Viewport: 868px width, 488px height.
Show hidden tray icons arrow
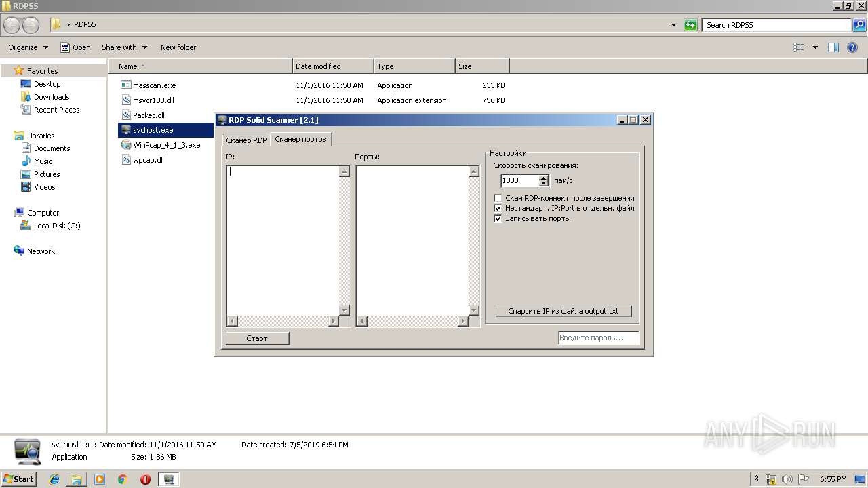tap(757, 479)
